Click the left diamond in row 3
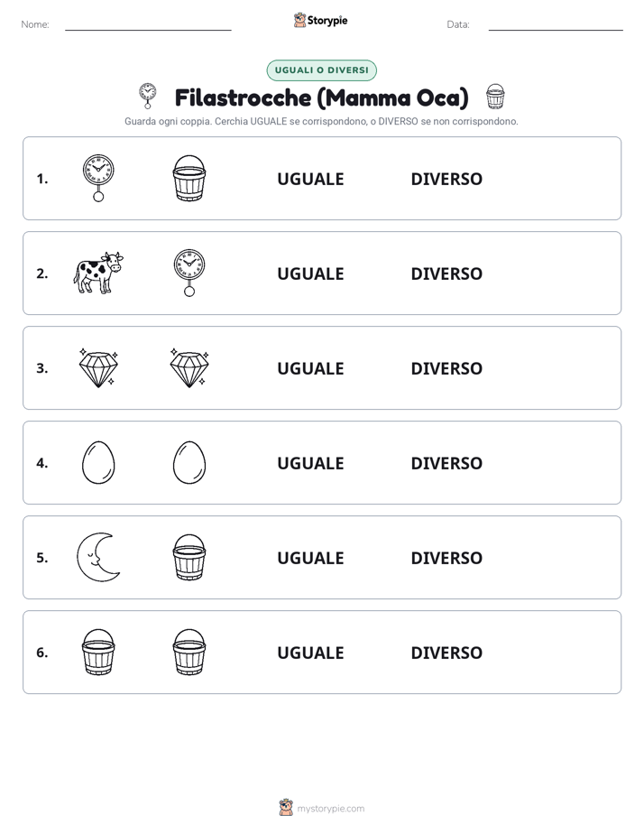644x834 pixels. pyautogui.click(x=98, y=367)
